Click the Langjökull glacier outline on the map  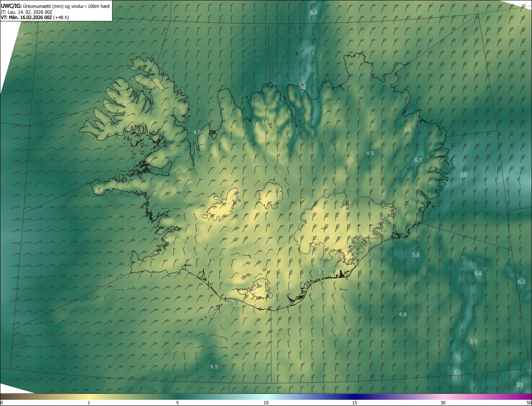222,205
